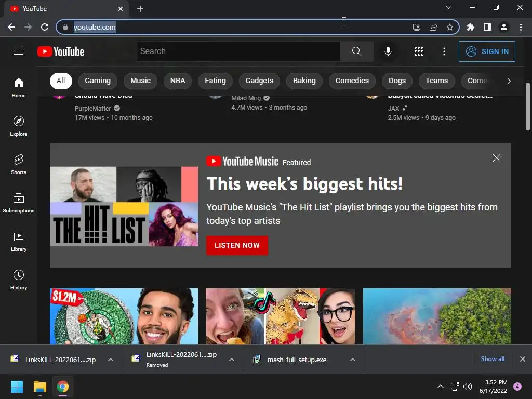Expand options for mash_full_setup.exe

[353, 360]
